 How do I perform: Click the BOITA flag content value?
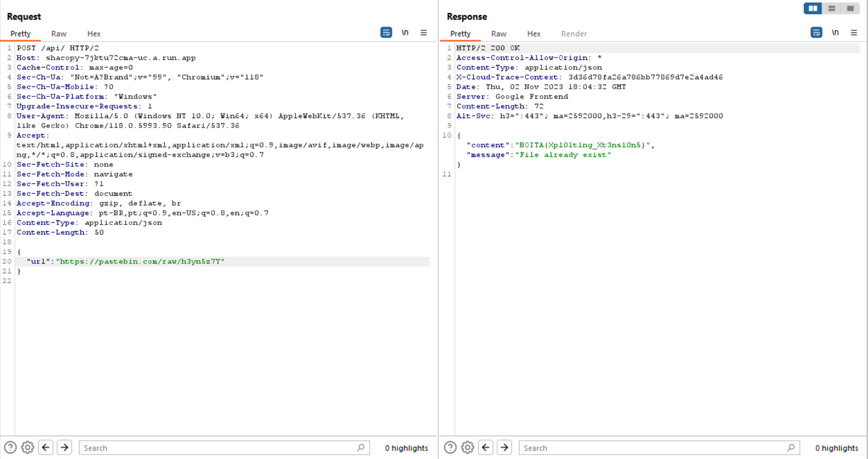[x=583, y=145]
